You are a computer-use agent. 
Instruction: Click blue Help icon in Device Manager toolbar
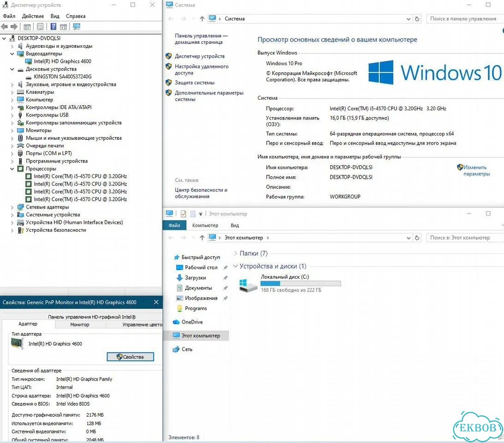(54, 27)
